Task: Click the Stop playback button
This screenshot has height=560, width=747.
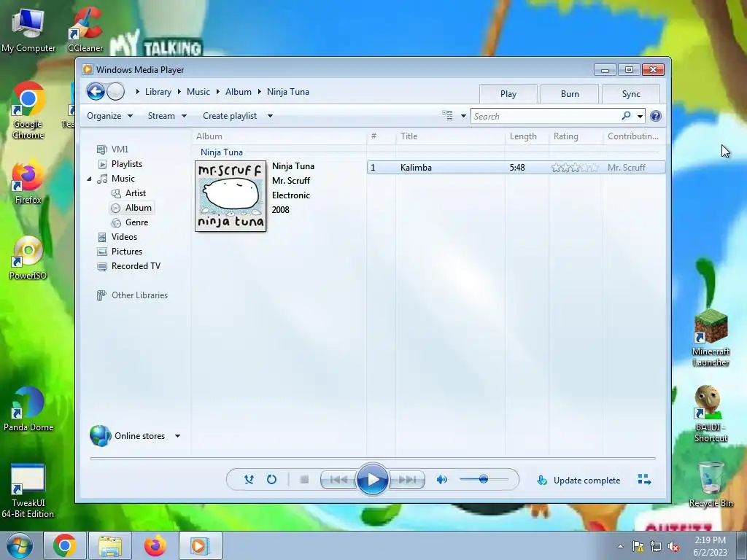Action: (x=304, y=480)
